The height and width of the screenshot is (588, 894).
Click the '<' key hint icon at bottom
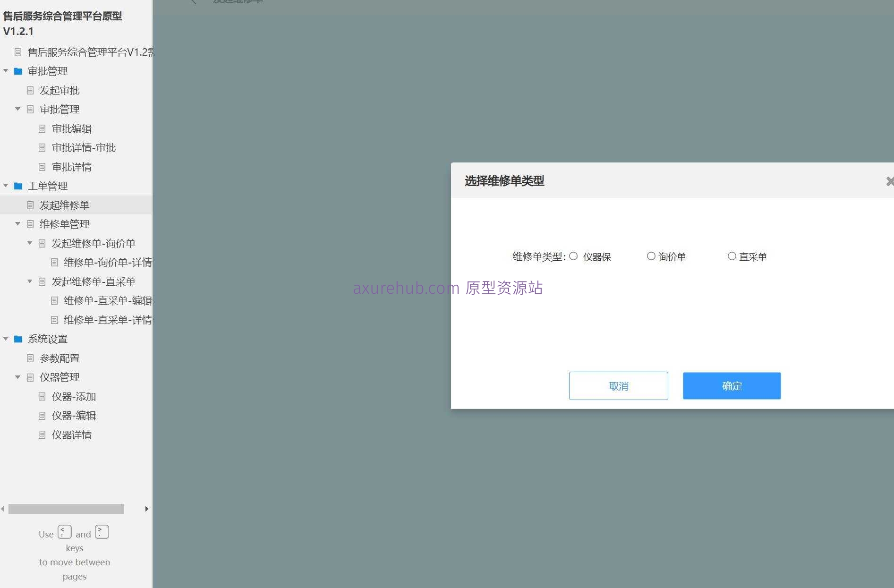tap(64, 532)
